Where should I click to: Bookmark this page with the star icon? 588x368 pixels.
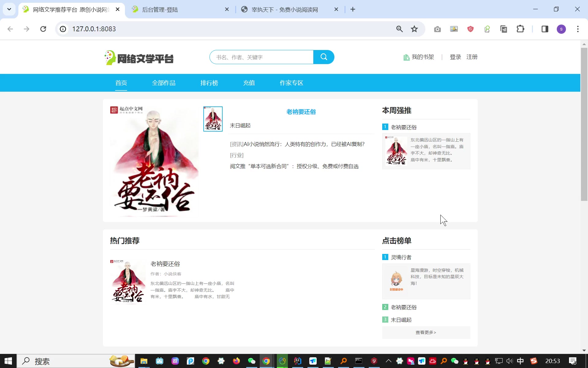point(414,29)
